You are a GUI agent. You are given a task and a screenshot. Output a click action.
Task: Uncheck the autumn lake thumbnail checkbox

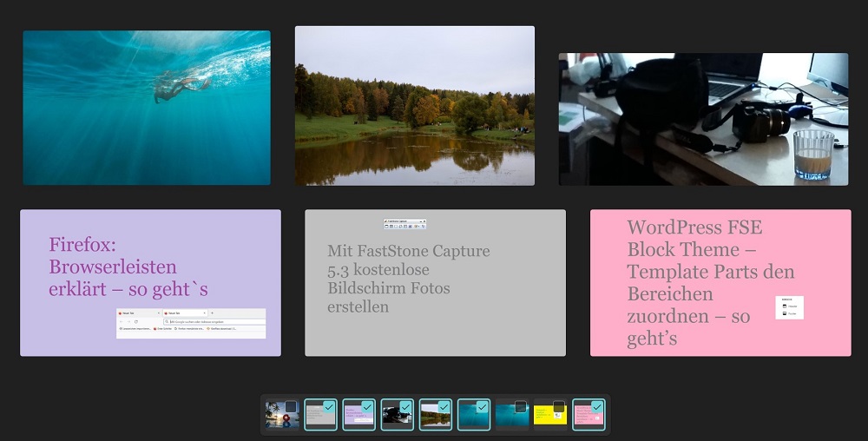(444, 407)
